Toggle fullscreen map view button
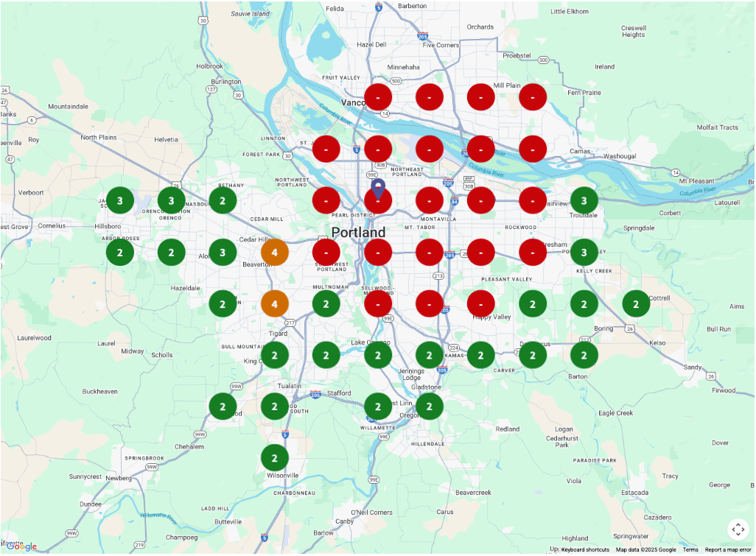Screen dimensions: 756x556 click(738, 529)
